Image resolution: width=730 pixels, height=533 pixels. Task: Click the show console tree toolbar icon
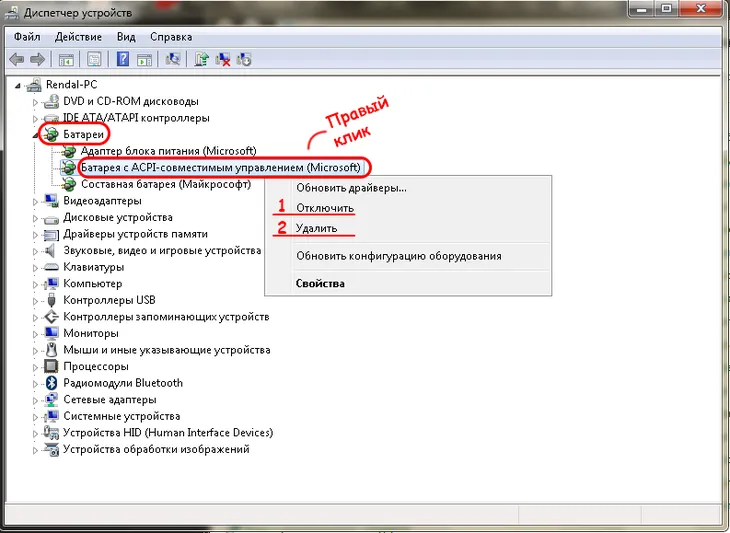pyautogui.click(x=66, y=60)
